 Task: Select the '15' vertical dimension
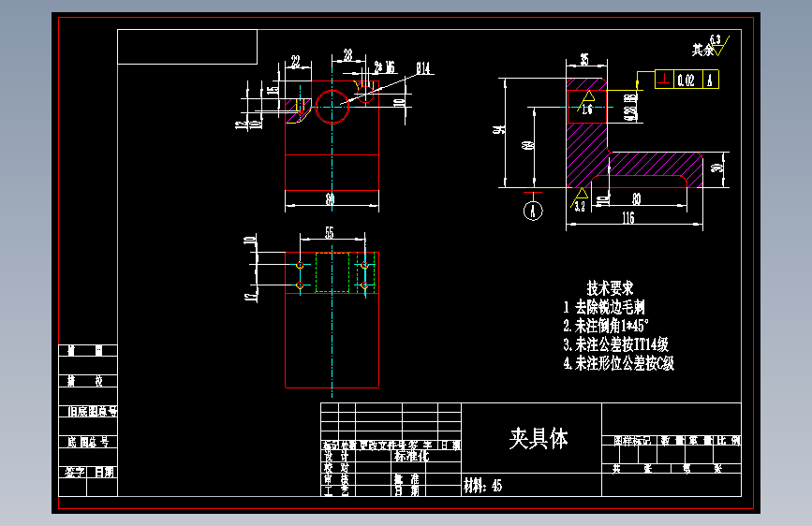pyautogui.click(x=273, y=90)
